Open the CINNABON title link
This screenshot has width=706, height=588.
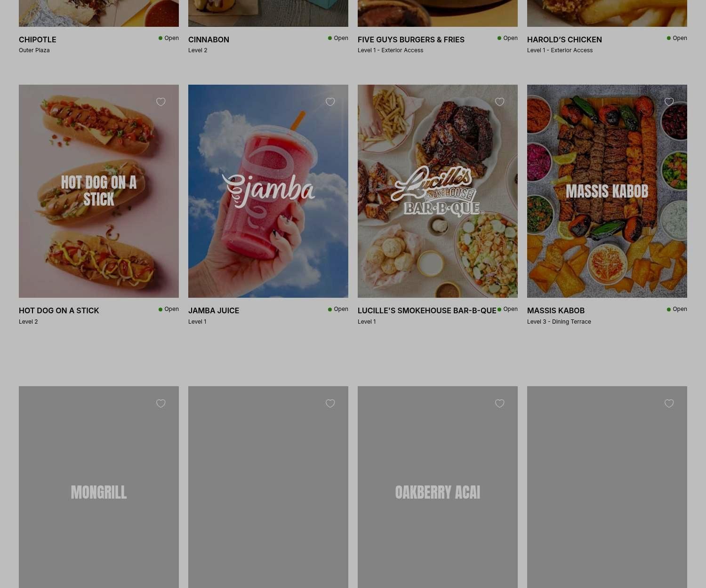[209, 40]
